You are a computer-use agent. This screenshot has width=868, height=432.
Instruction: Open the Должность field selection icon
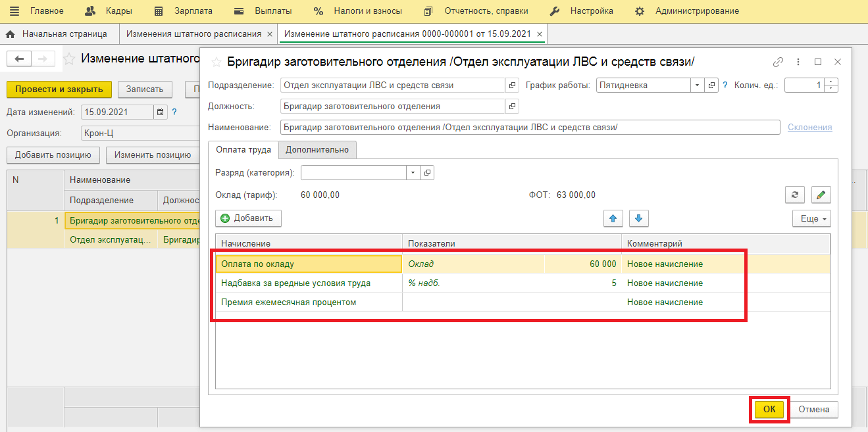[x=512, y=106]
